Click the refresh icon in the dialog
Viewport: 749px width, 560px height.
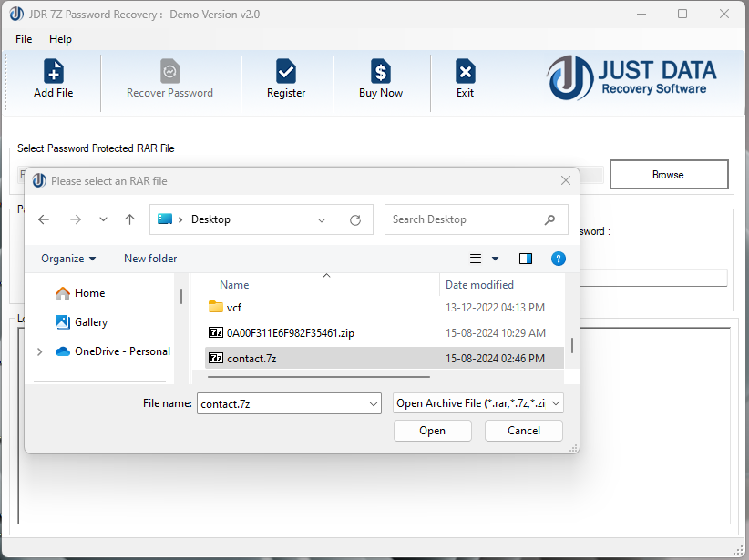[x=354, y=219]
